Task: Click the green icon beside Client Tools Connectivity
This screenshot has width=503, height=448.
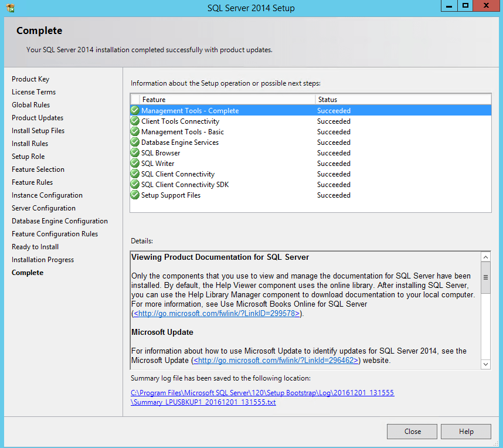Action: (x=135, y=121)
